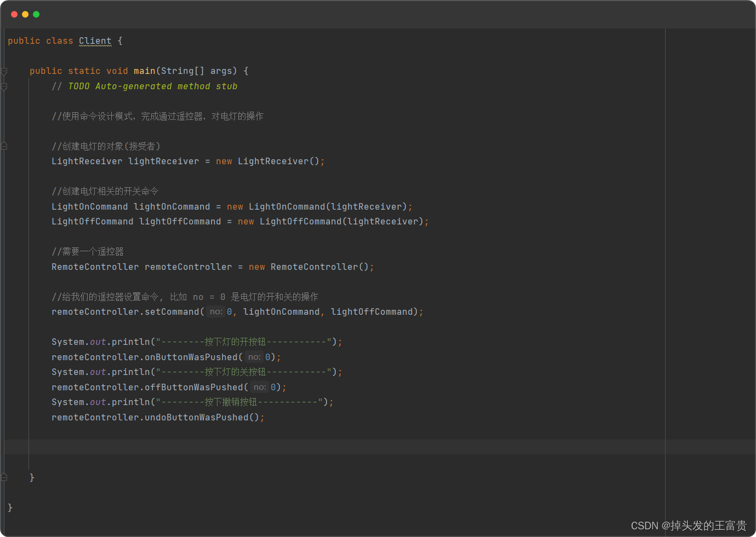Click the fold end marker beside the 创建电灯的对象 comment
The image size is (756, 537).
pos(4,146)
